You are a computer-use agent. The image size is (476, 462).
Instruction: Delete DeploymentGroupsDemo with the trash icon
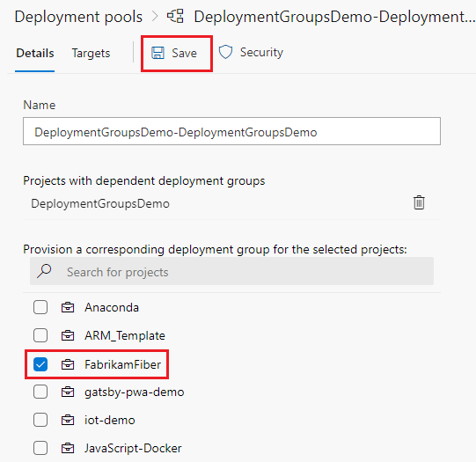419,202
